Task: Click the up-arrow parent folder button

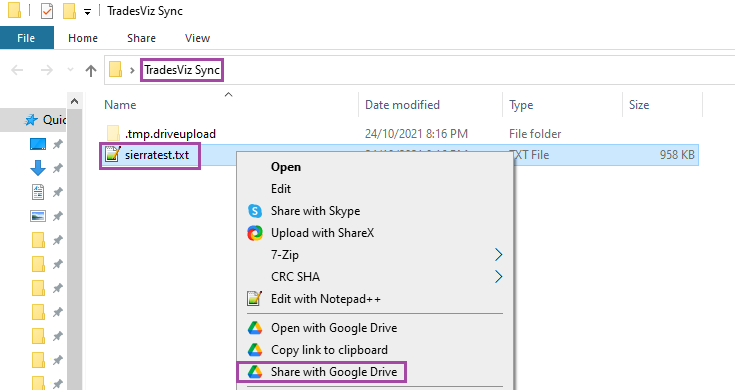Action: [x=91, y=70]
